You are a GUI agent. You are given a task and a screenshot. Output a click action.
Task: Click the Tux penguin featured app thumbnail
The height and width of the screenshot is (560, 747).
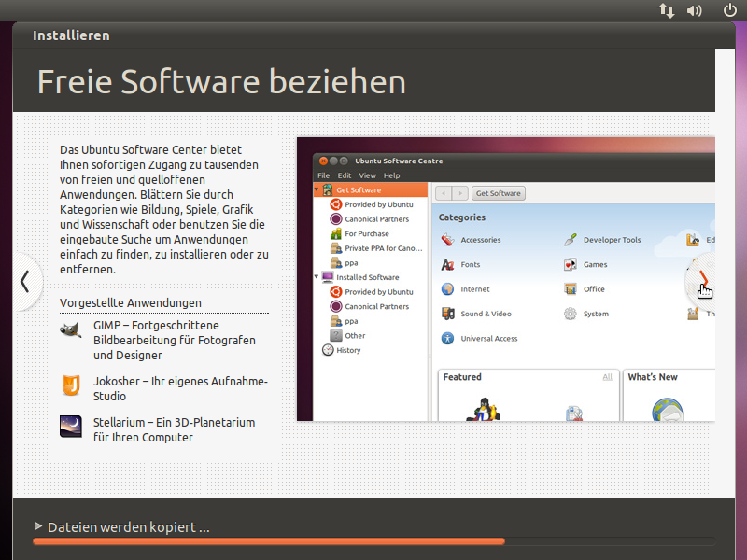click(483, 410)
